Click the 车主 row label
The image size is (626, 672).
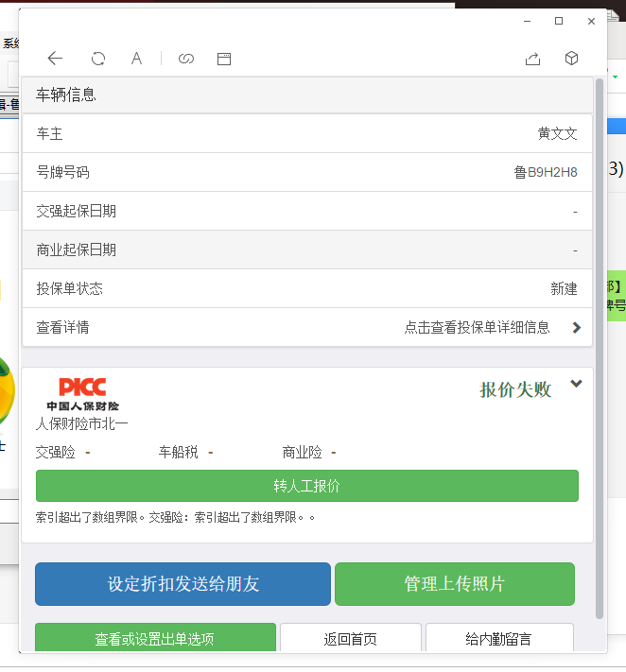[x=50, y=133]
